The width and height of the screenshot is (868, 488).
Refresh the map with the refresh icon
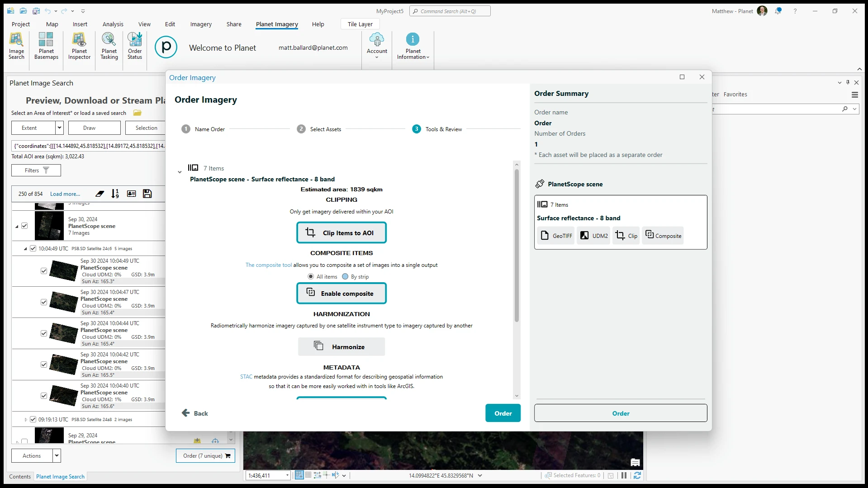pos(637,475)
